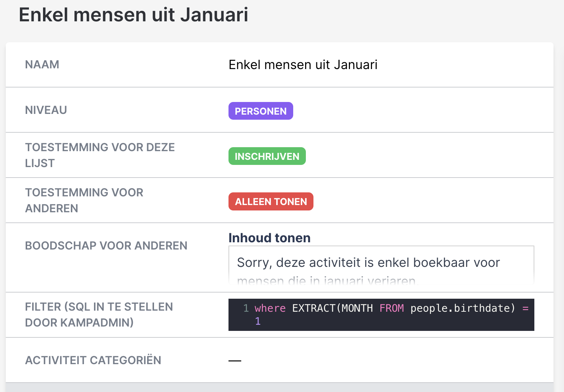
Task: Click the NAAM field value text
Action: [x=303, y=65]
